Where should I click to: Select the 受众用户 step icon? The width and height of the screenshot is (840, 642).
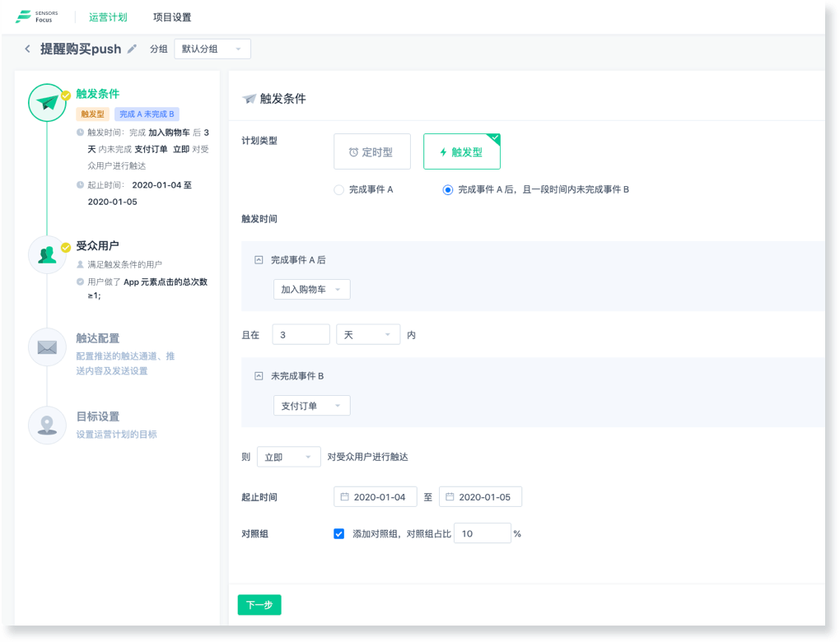[47, 254]
